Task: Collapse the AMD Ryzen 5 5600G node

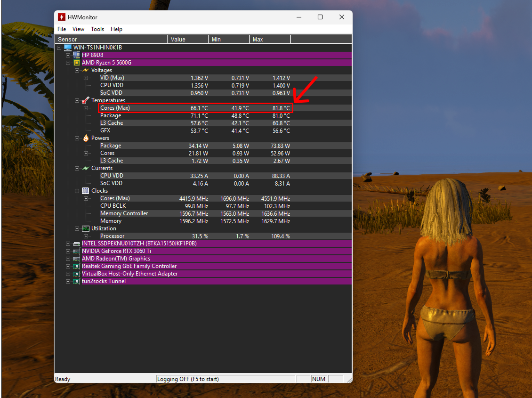Action: [68, 63]
